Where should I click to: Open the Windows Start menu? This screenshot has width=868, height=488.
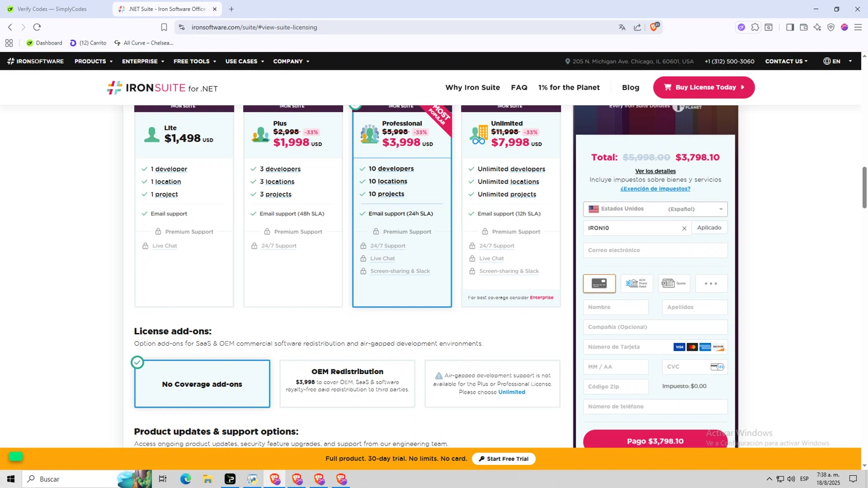[10, 479]
